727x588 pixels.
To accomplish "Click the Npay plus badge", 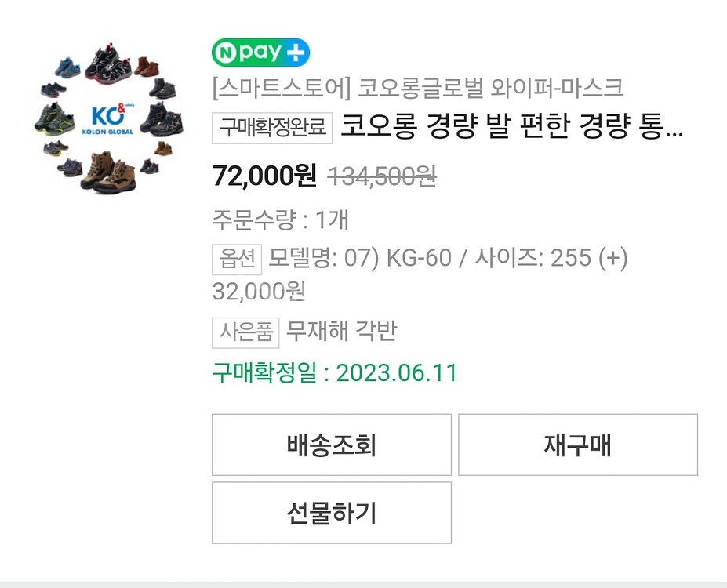I will click(260, 53).
